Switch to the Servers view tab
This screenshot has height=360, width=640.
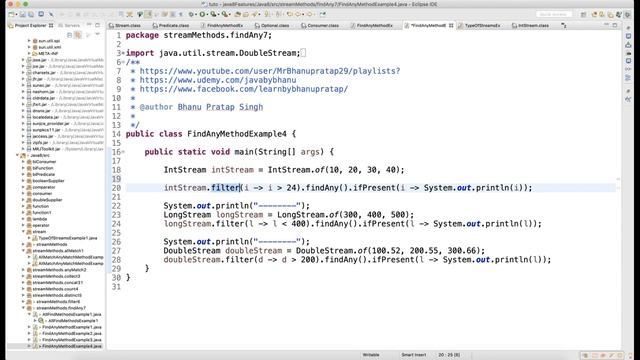click(x=69, y=25)
